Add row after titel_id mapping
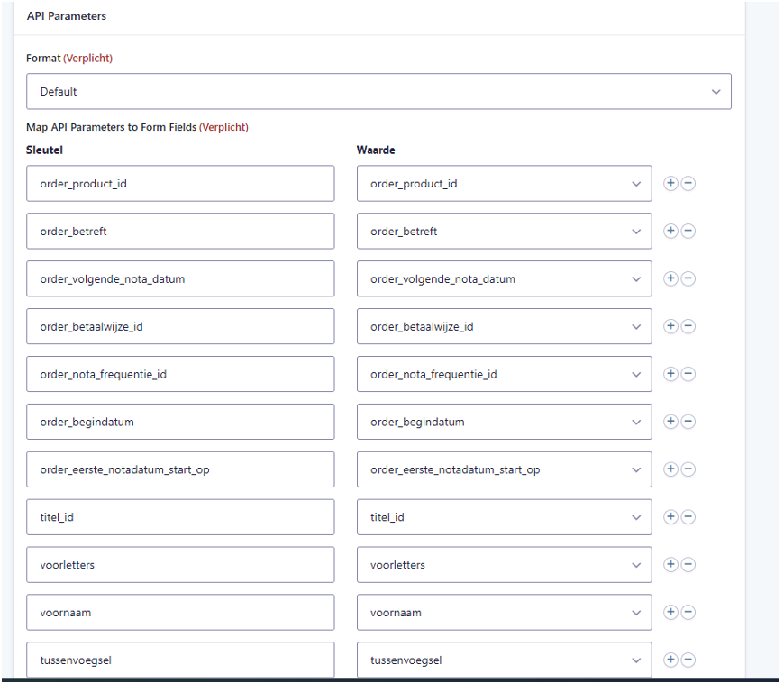Screen dimensions: 784x683 point(670,517)
